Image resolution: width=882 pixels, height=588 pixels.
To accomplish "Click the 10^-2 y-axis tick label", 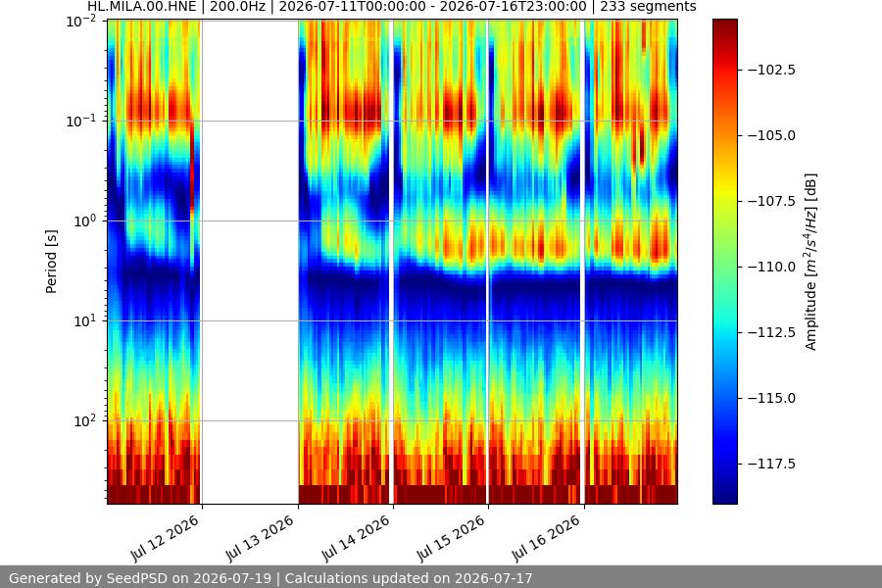I will (81, 22).
